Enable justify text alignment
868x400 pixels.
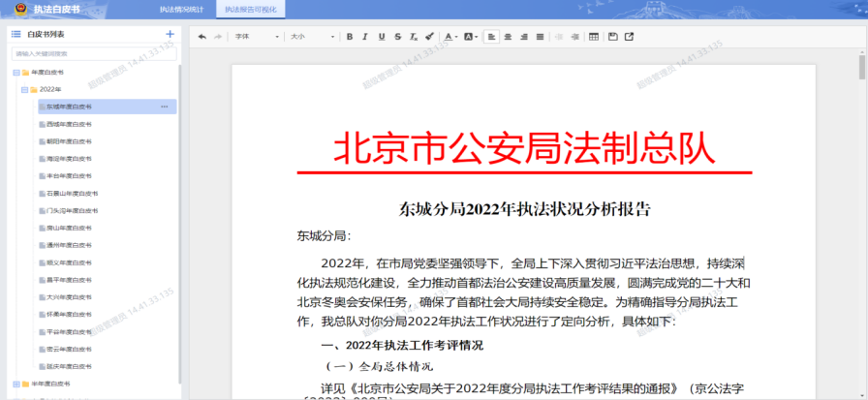(540, 37)
